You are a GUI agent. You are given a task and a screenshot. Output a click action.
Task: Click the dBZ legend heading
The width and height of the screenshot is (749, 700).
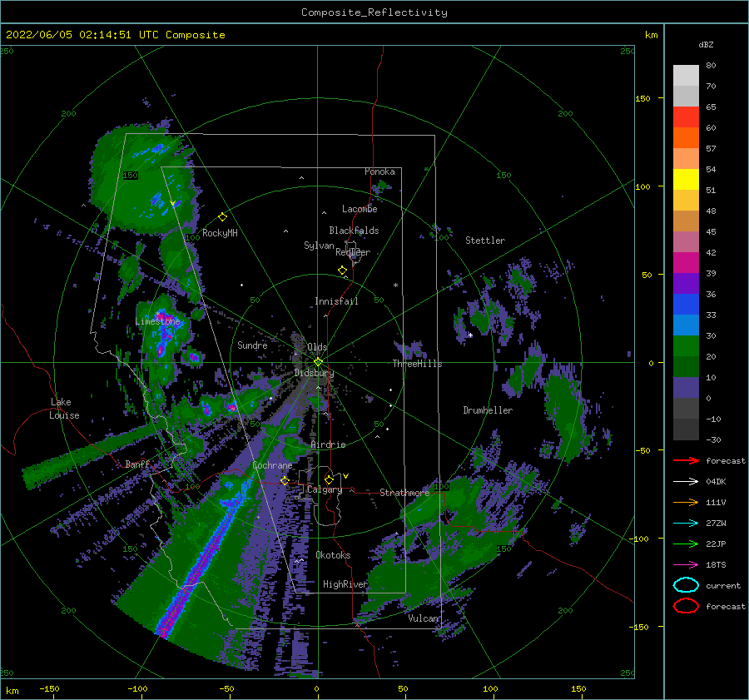(x=706, y=44)
